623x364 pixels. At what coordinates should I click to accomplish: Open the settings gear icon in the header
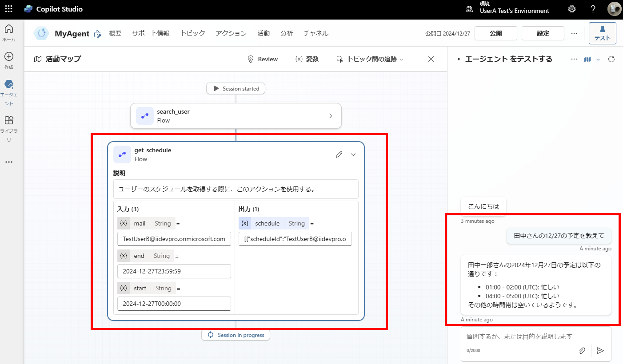(x=572, y=9)
